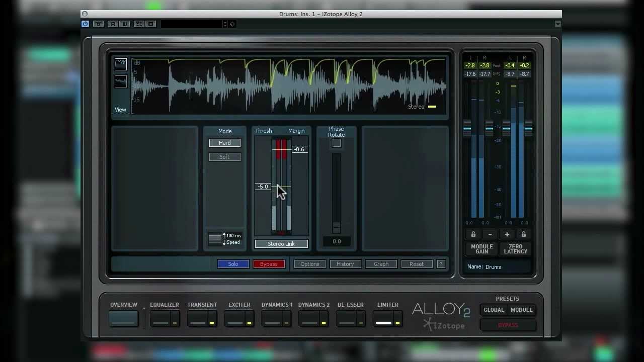Open the Options dialog
644x362 pixels.
(310, 264)
